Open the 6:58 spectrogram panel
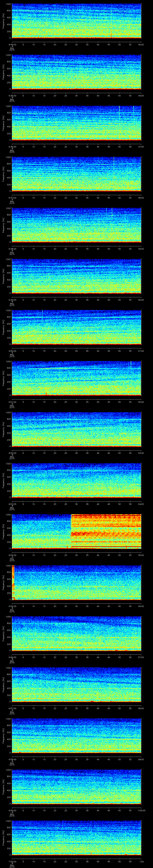The height and width of the screenshot is (868, 153). (x=76, y=736)
